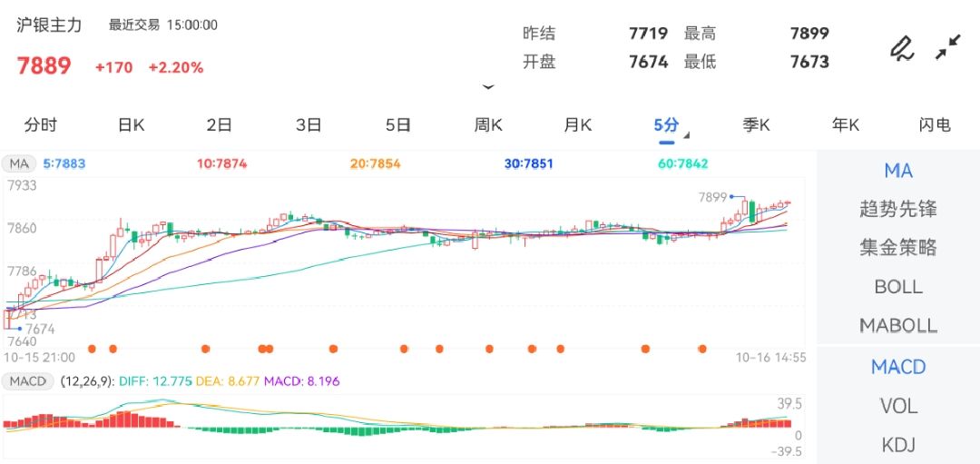Switch to the 年K tab
980x464 pixels.
pyautogui.click(x=846, y=125)
